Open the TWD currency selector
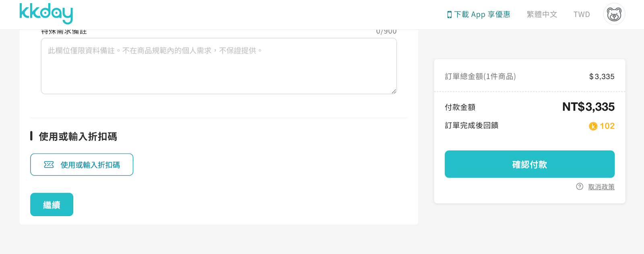The width and height of the screenshot is (644, 254). [x=582, y=15]
